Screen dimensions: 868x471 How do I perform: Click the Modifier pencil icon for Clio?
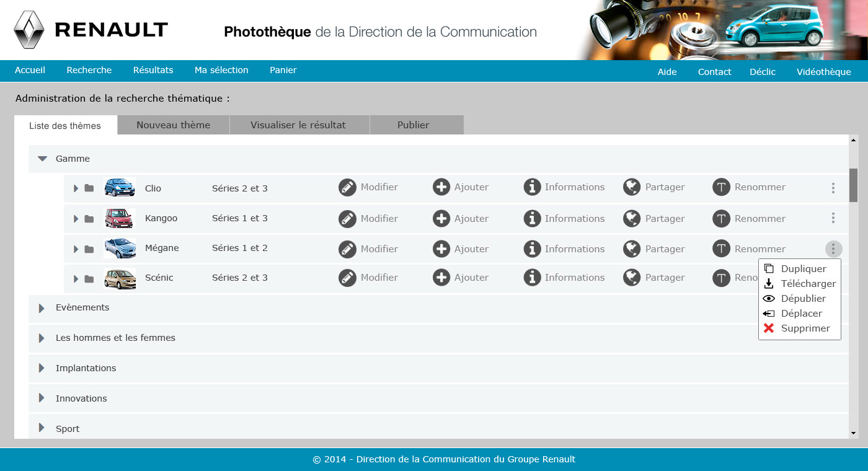347,187
